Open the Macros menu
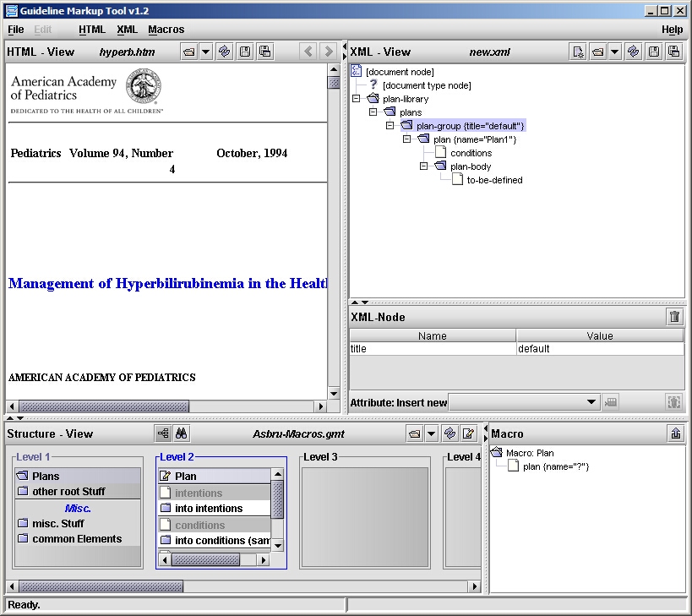Screen dimensions: 692x616 [x=166, y=30]
